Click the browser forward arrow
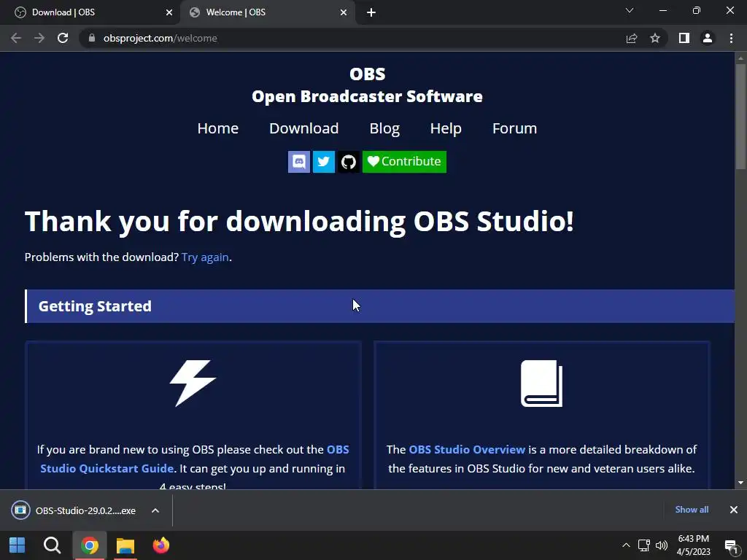Screen dimensions: 747x560 [39, 38]
